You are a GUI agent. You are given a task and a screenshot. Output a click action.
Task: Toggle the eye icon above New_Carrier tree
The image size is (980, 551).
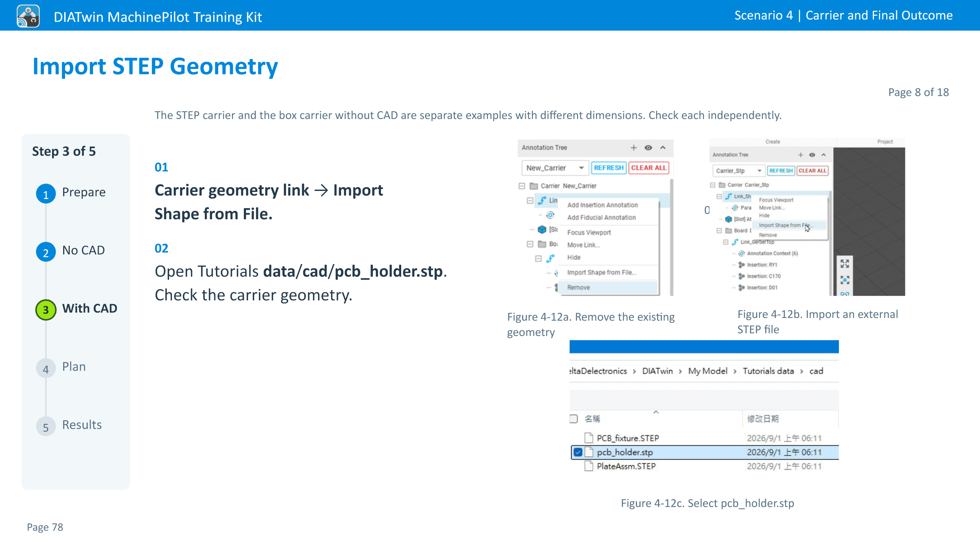point(648,148)
